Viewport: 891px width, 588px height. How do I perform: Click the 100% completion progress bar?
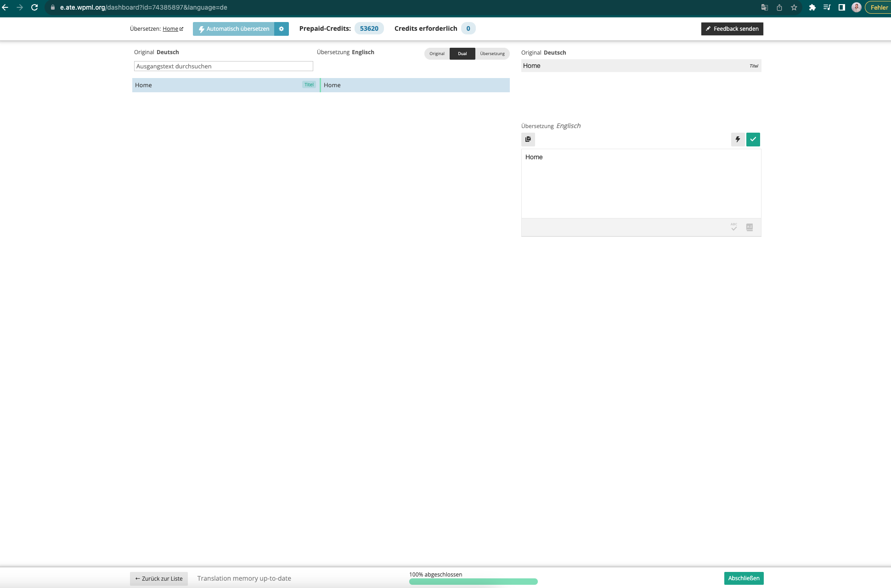(x=474, y=582)
